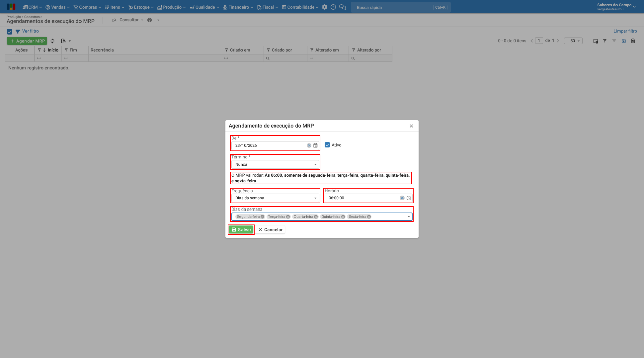
Task: Click the save layout icon in right toolbar
Action: tap(624, 41)
